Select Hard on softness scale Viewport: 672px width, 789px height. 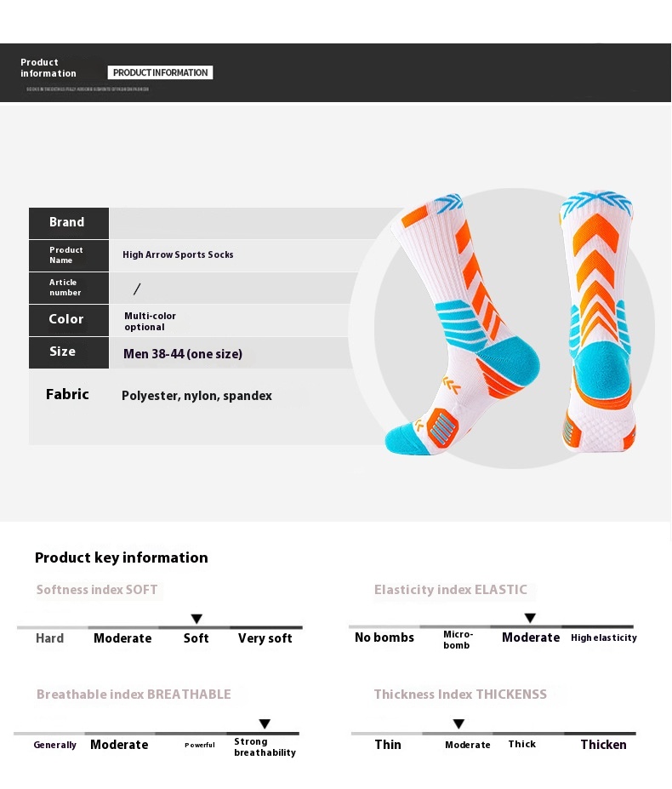point(50,638)
